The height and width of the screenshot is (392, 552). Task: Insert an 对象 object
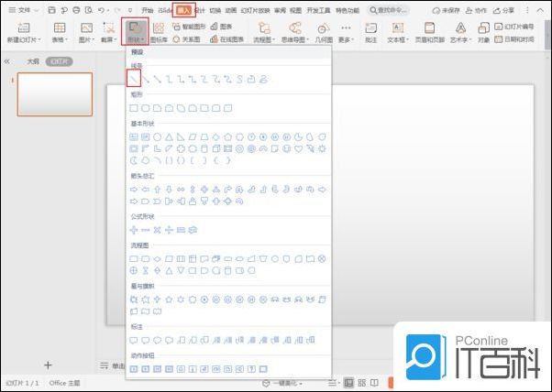pos(484,33)
